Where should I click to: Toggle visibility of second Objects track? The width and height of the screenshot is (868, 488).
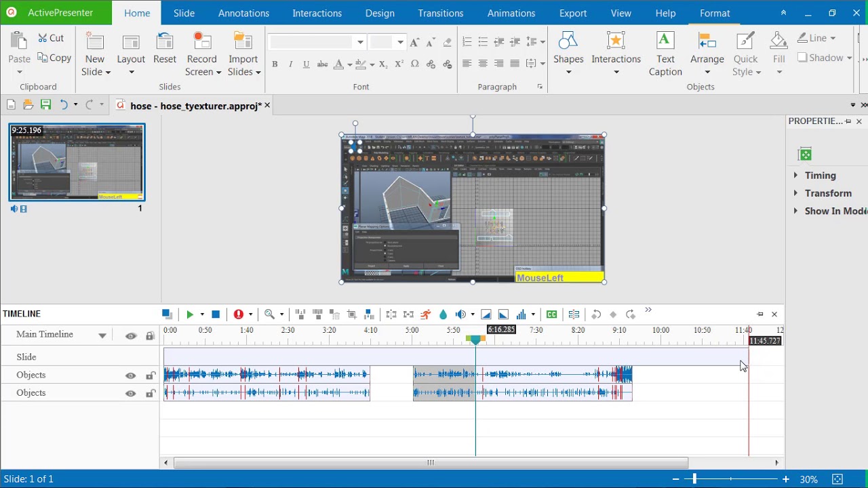pyautogui.click(x=130, y=393)
